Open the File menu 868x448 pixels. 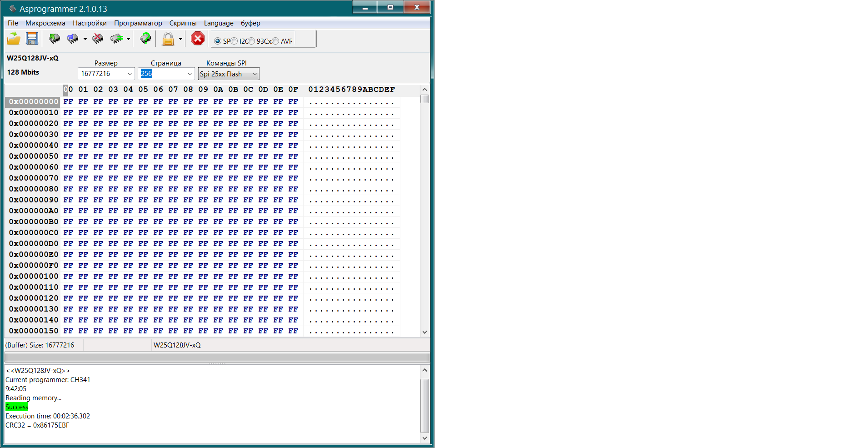(x=13, y=23)
